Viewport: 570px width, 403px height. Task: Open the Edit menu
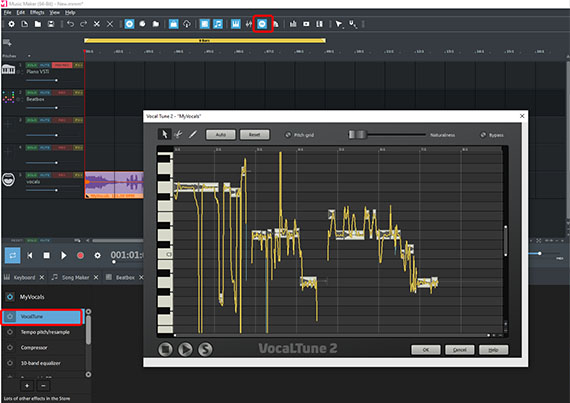click(x=21, y=12)
